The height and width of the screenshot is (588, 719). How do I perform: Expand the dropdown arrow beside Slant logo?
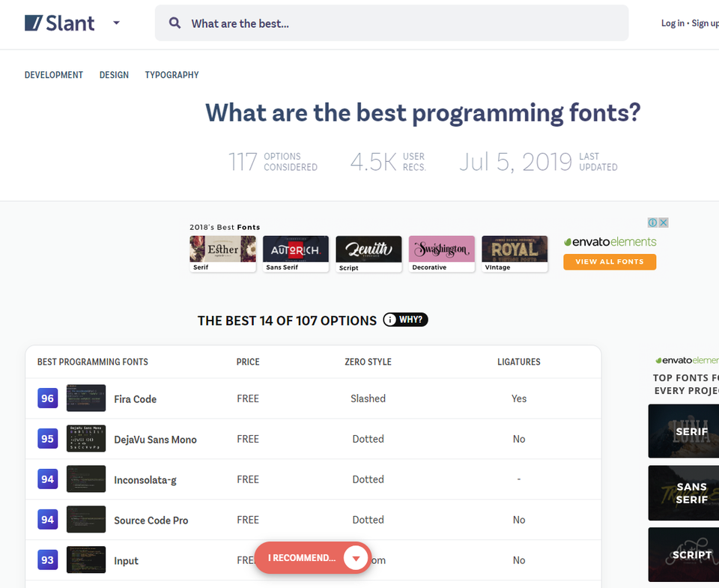click(117, 22)
